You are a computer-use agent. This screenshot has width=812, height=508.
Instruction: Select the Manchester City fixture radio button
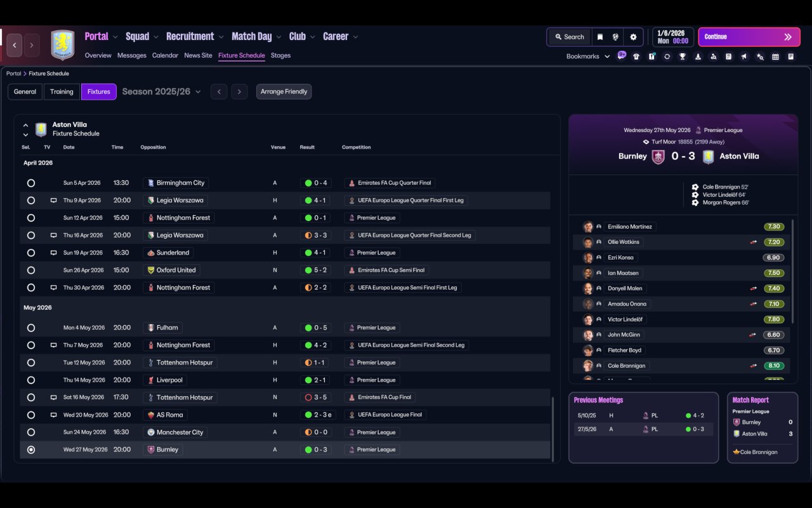click(x=31, y=432)
